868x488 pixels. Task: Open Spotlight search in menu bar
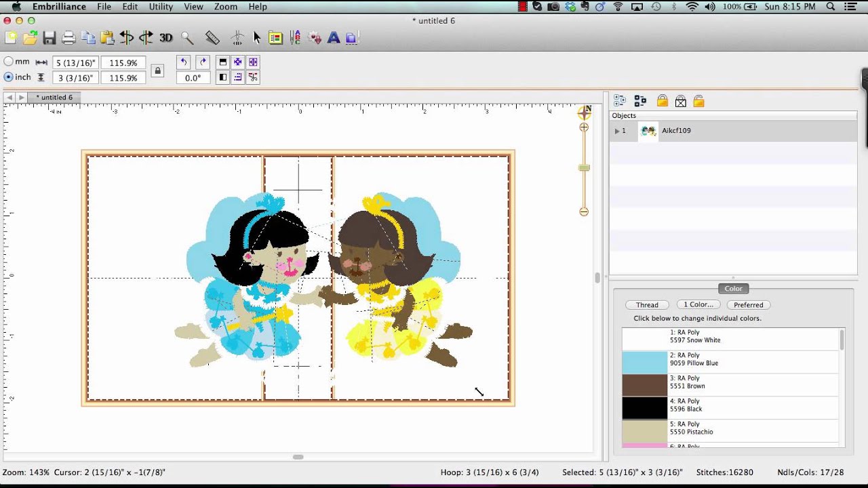coord(831,6)
